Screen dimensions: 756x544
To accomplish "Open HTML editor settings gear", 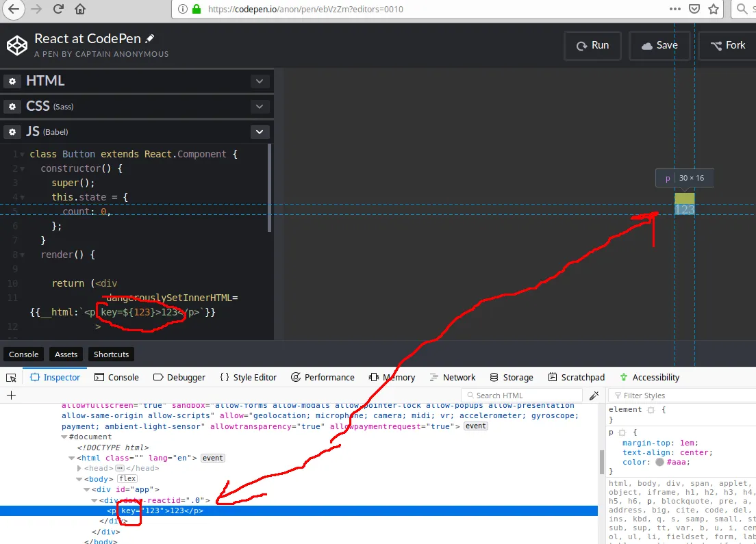I will 12,81.
